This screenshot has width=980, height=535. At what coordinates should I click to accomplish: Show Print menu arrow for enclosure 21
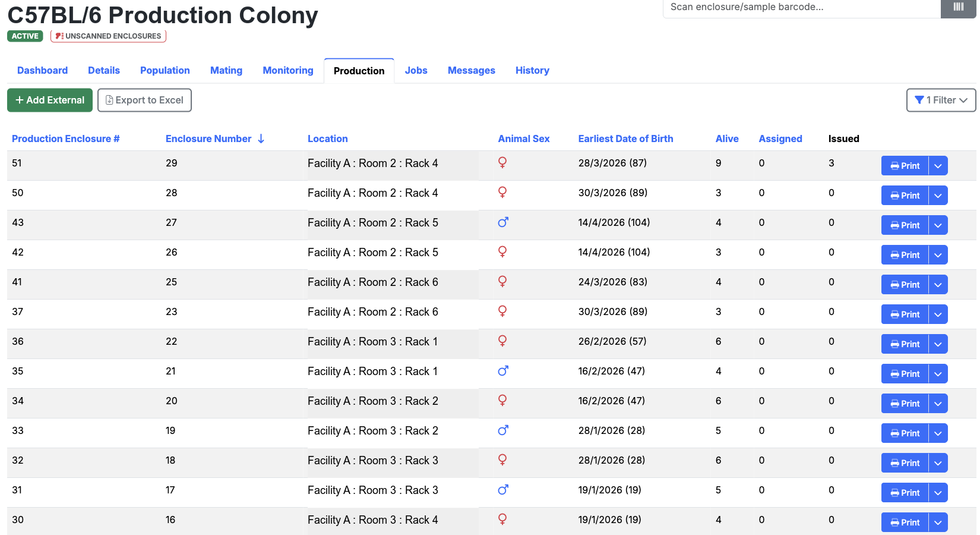click(x=938, y=374)
